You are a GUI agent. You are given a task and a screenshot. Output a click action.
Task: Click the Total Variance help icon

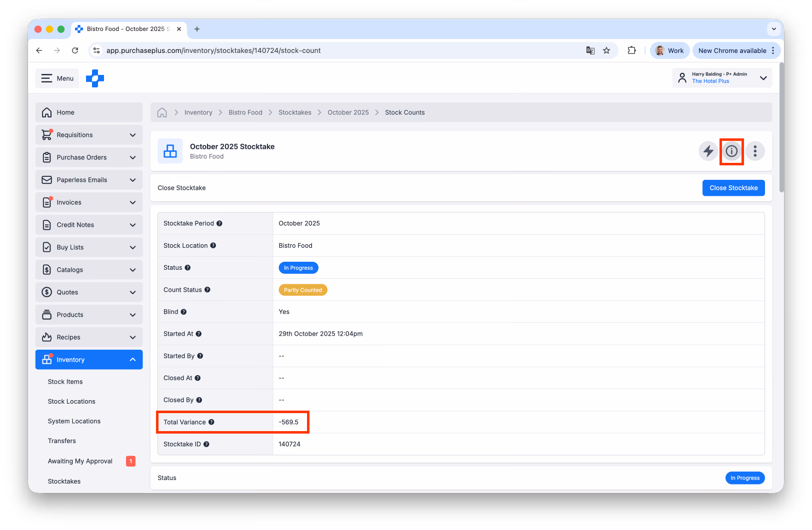[211, 422]
